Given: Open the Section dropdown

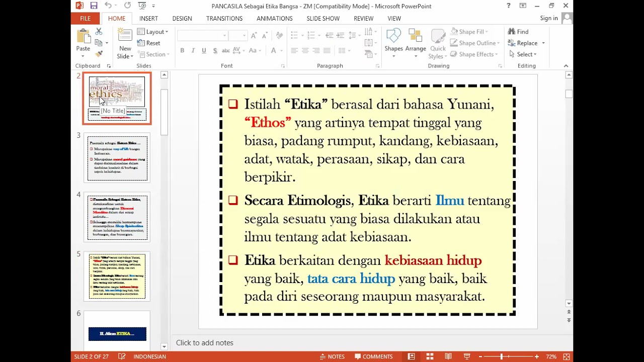Looking at the screenshot, I should [x=153, y=54].
